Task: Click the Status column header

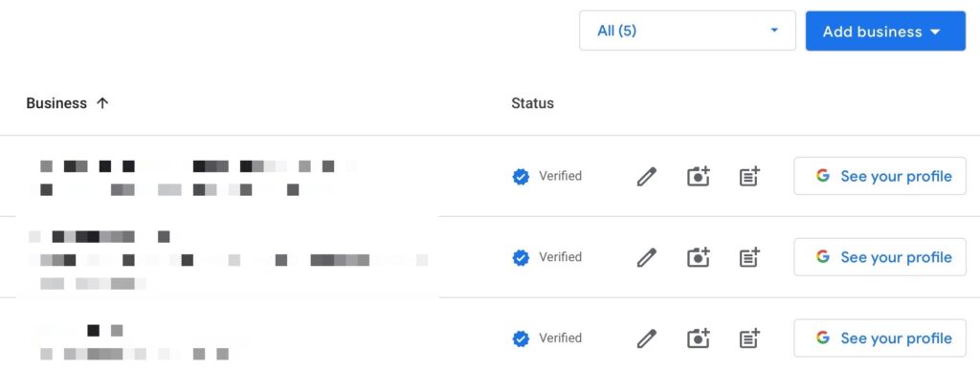Action: 532,103
